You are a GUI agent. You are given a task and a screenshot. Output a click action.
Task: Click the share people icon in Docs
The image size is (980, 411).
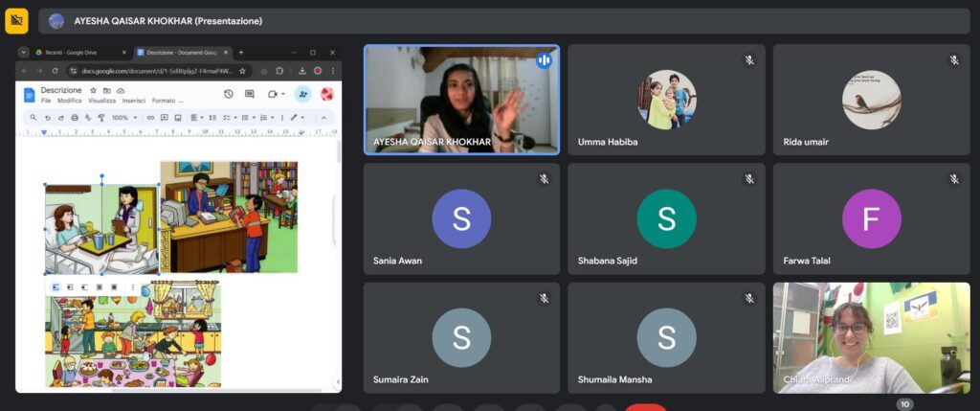pyautogui.click(x=302, y=94)
